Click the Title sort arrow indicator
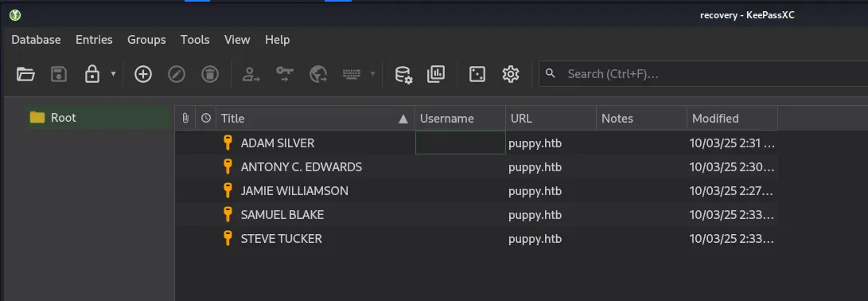The image size is (868, 301). pos(403,119)
